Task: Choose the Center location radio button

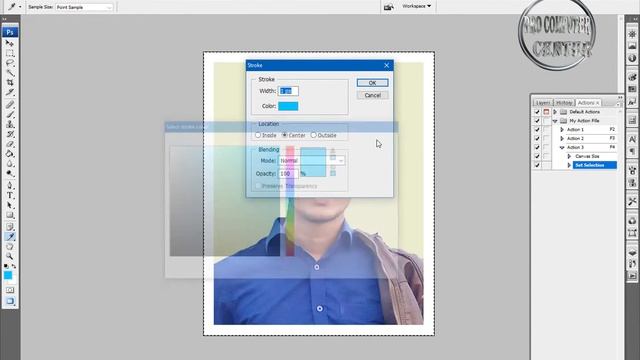Action: point(285,135)
